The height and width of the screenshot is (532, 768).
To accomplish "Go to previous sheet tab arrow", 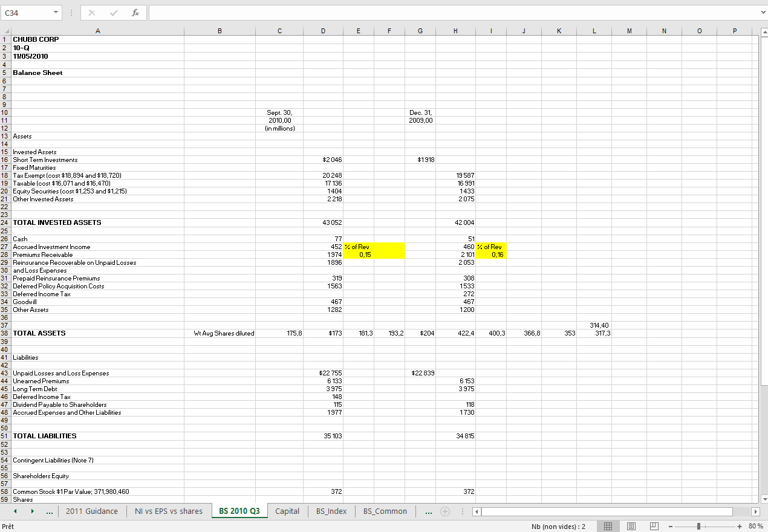I will pos(16,511).
